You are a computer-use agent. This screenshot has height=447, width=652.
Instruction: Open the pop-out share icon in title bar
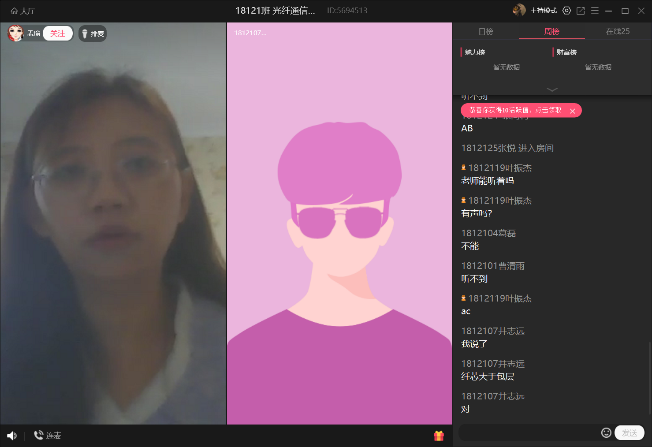(x=581, y=10)
